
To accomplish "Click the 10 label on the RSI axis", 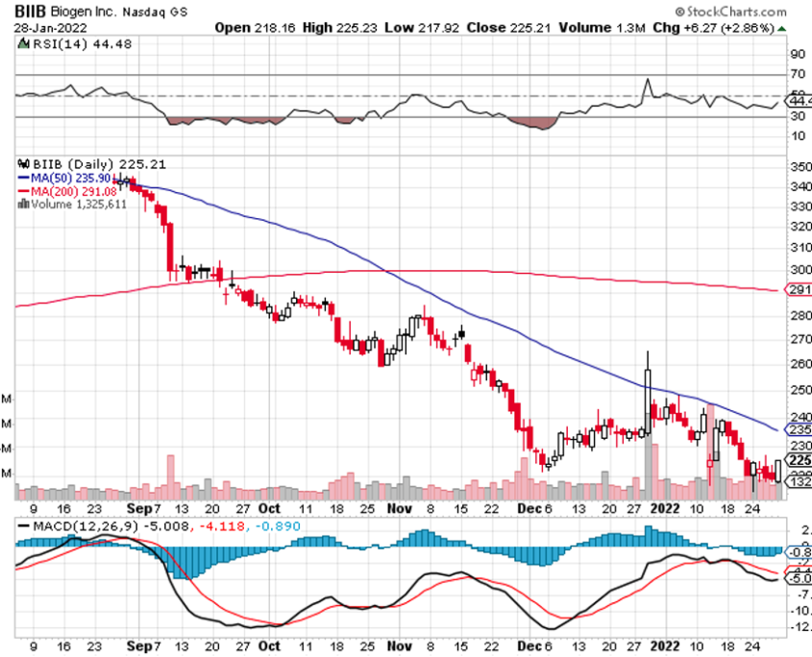I will 798,135.
